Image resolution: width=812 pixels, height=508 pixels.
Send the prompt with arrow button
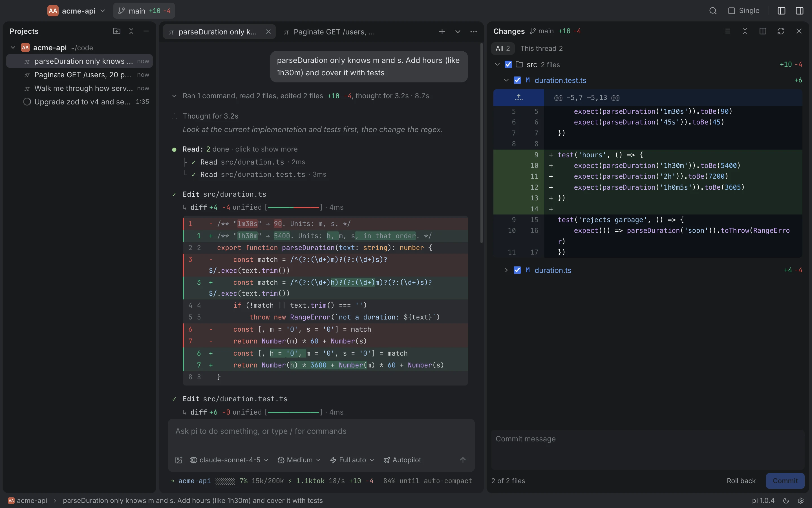pyautogui.click(x=463, y=460)
